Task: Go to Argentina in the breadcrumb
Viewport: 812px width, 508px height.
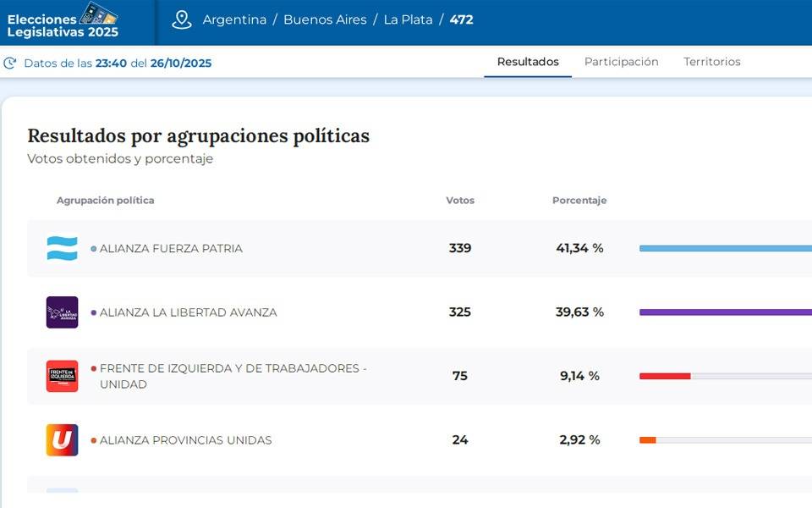Action: [x=234, y=19]
